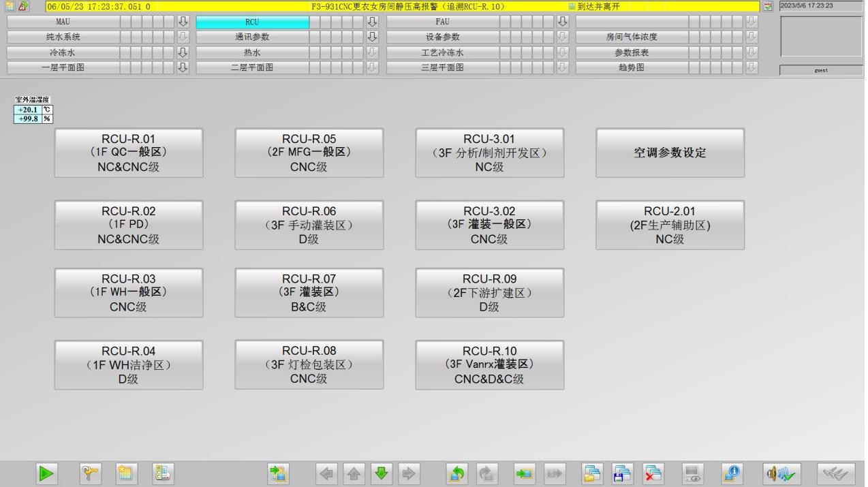868x487 pixels.
Task: Click the alarm horn acknowledge icon
Action: (781, 473)
